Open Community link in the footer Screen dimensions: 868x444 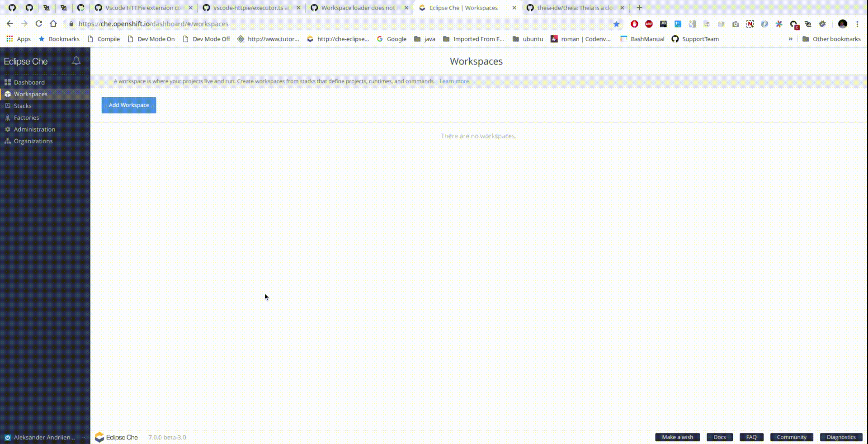click(x=792, y=437)
